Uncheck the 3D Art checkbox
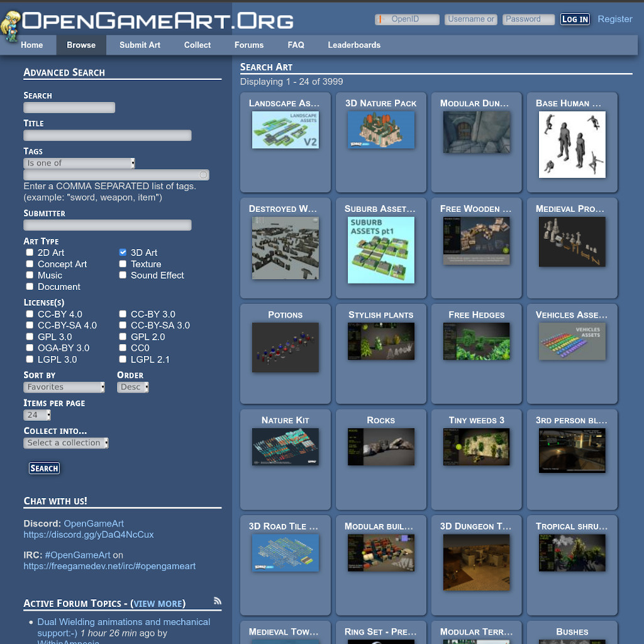This screenshot has height=644, width=644. 123,253
